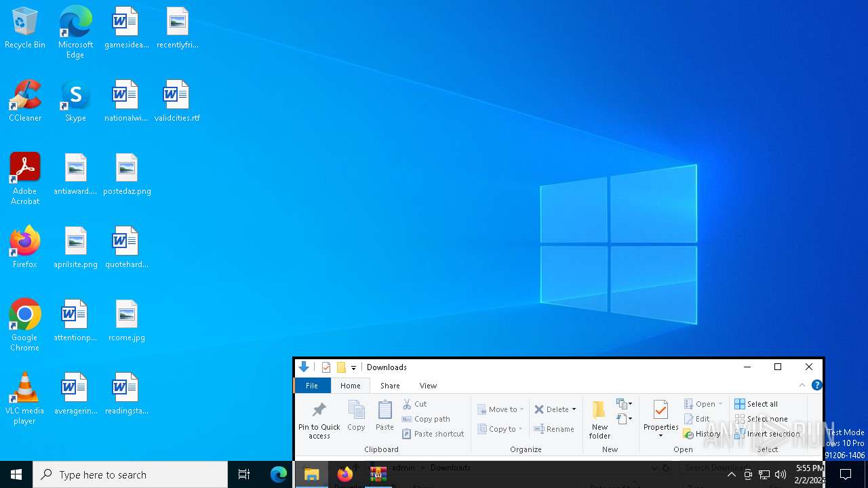Switch to the Home ribbon tab

[x=351, y=386]
